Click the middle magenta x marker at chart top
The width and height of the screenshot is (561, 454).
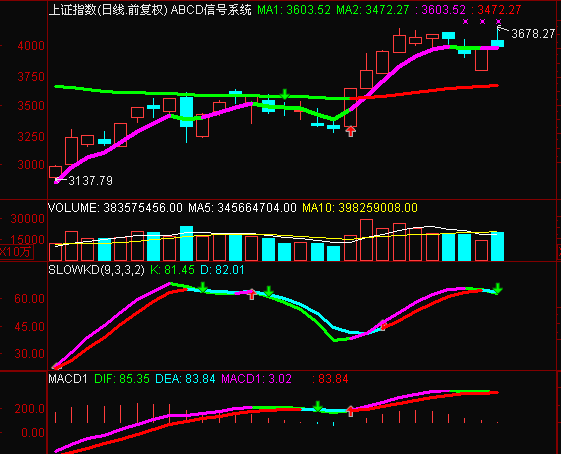(482, 22)
